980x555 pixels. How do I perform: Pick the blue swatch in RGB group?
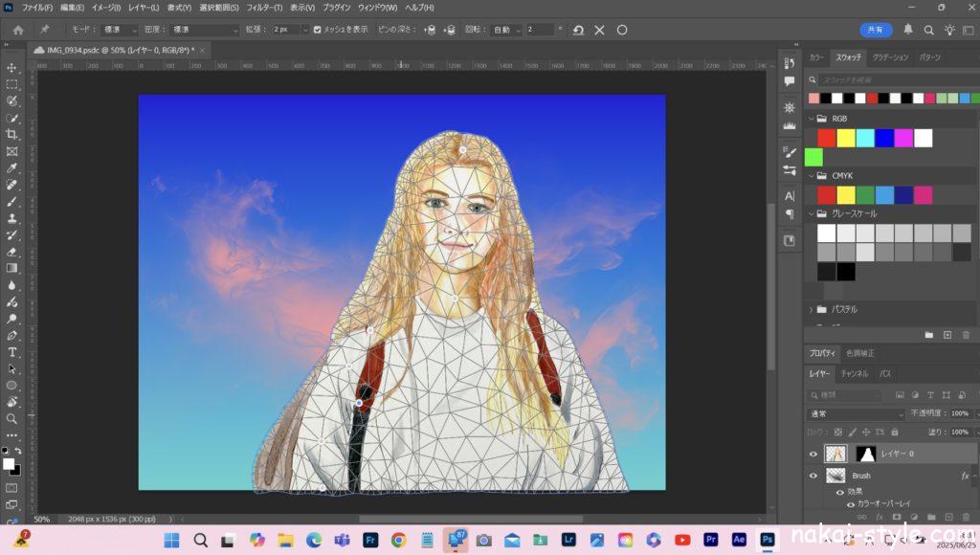(x=884, y=138)
